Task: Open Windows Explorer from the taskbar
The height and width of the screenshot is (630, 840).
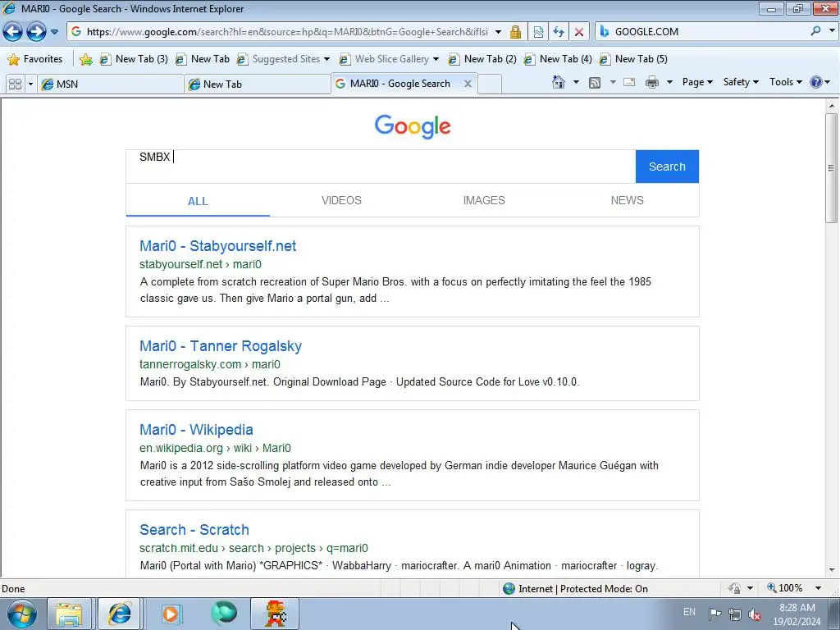Action: pos(70,614)
